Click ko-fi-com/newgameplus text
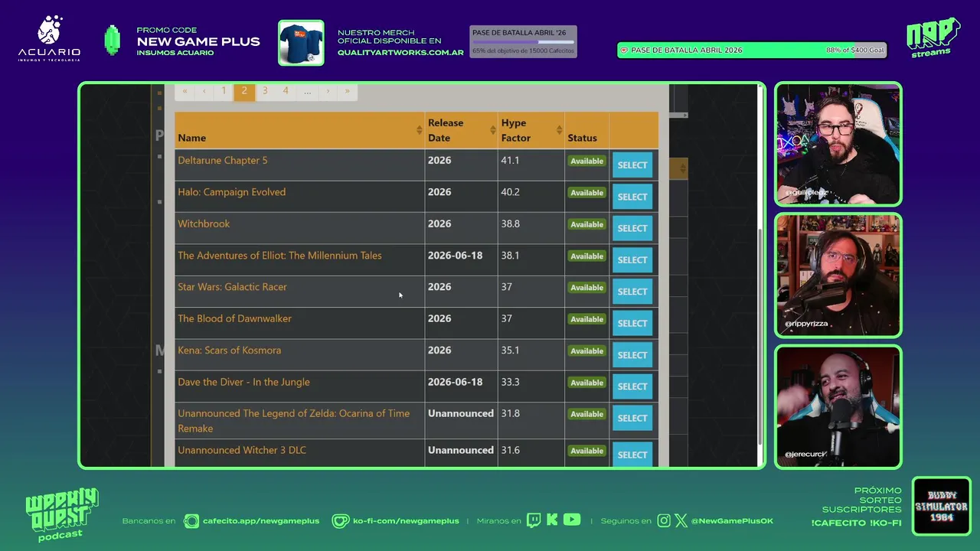Screen dimensions: 980x551 point(406,521)
